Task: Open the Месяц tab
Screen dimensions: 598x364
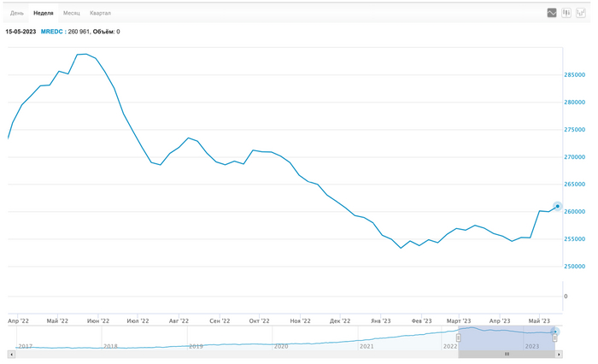Action: (71, 14)
